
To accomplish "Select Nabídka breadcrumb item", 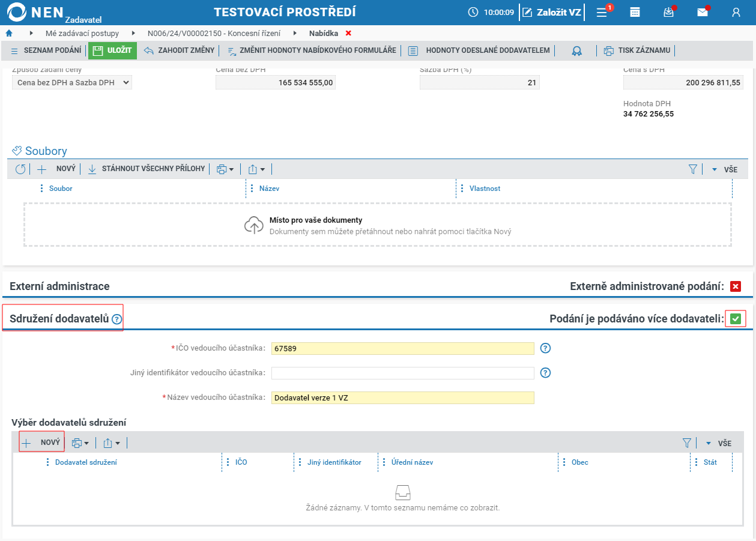I will [324, 34].
